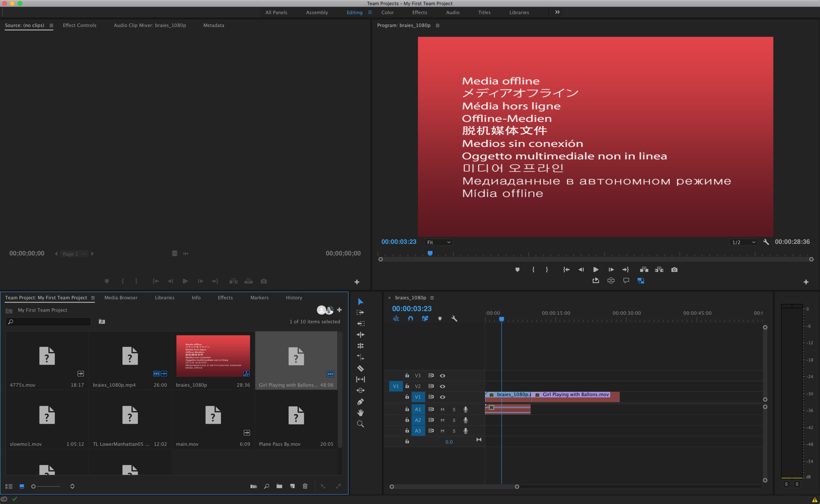The image size is (820, 504).
Task: Open timeline display settings wrench
Action: pos(454,319)
